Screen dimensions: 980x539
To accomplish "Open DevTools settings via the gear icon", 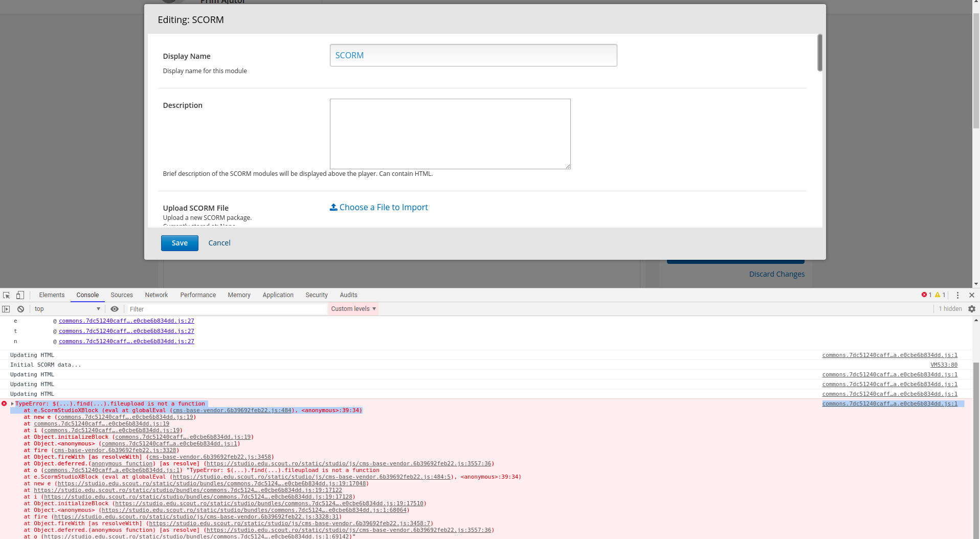I will [971, 309].
